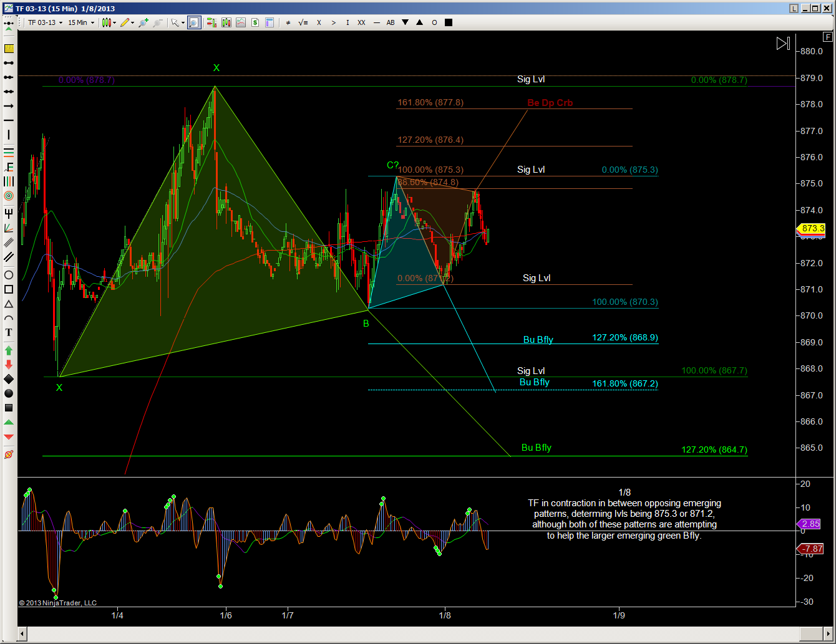Screen dimensions: 836x644
Task: Open the TF 03-13 instrument dropdown
Action: [x=45, y=22]
